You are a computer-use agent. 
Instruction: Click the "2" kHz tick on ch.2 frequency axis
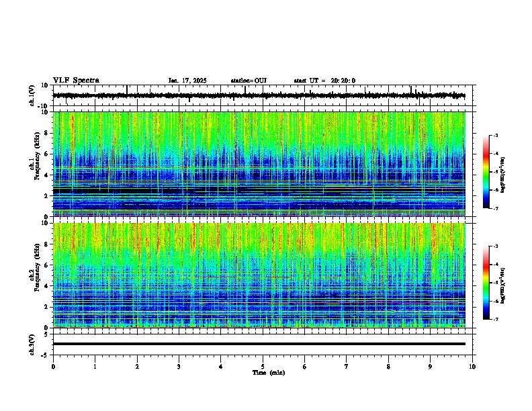point(46,307)
